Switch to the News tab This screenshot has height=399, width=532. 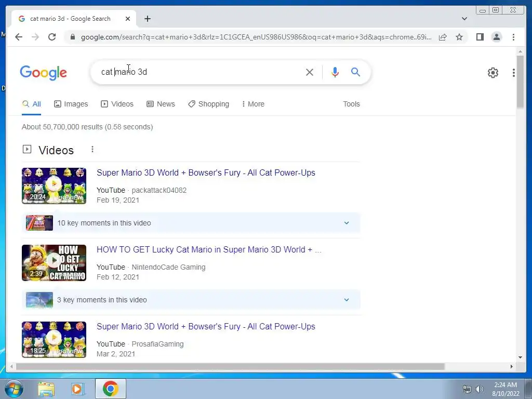(x=161, y=104)
